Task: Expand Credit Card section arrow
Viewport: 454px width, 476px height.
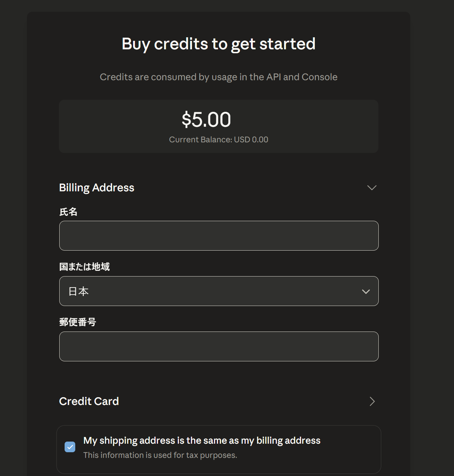Action: [x=372, y=401]
